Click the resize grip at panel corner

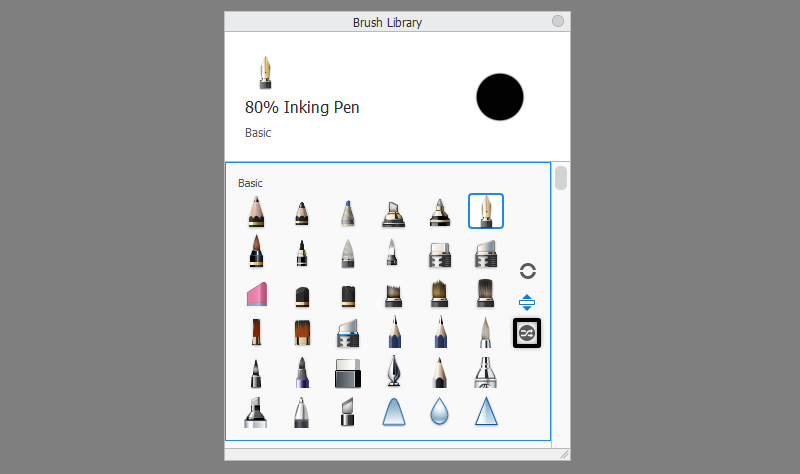pyautogui.click(x=564, y=454)
